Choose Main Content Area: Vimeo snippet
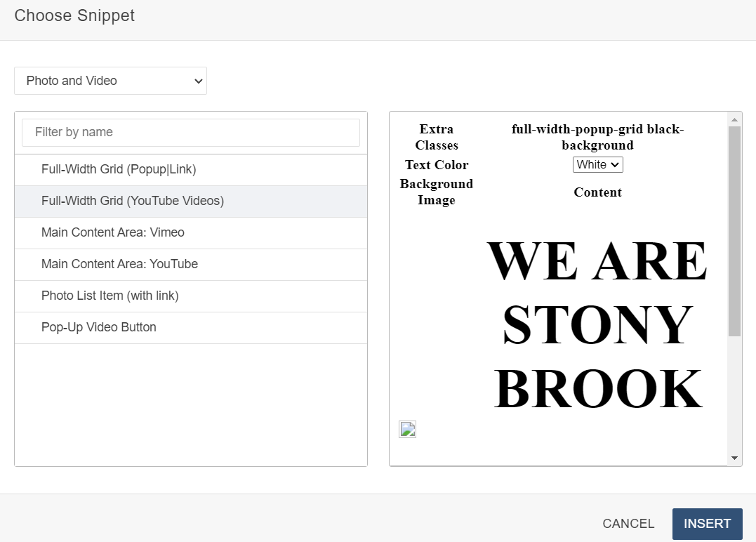The width and height of the screenshot is (756, 542). 113,232
